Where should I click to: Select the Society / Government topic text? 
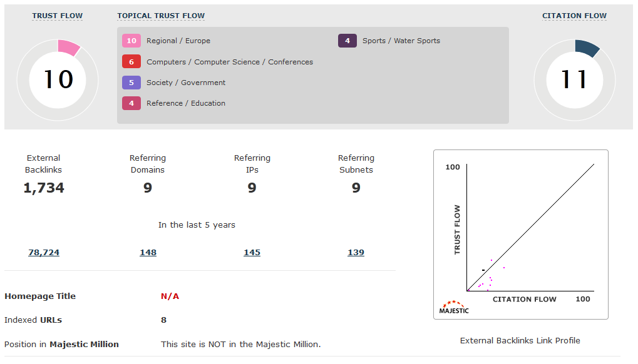click(186, 83)
